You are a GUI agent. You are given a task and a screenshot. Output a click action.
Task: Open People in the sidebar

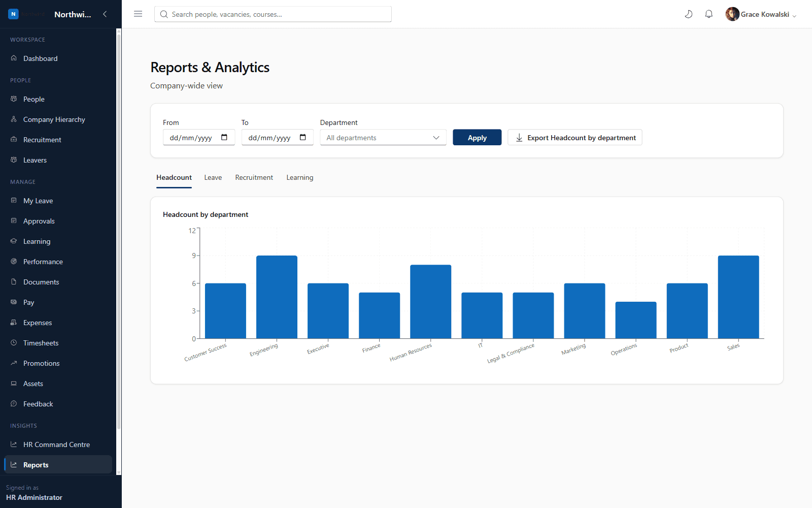tap(58, 99)
